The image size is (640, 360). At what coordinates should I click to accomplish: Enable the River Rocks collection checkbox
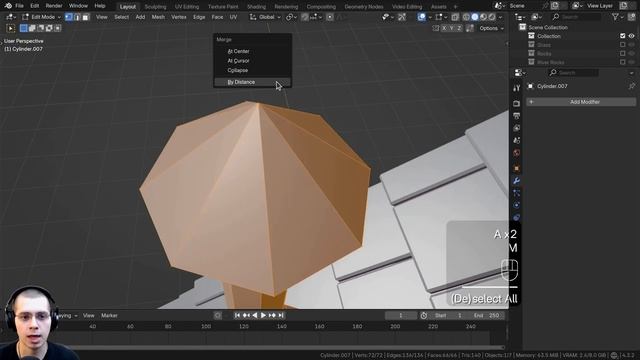coord(622,62)
